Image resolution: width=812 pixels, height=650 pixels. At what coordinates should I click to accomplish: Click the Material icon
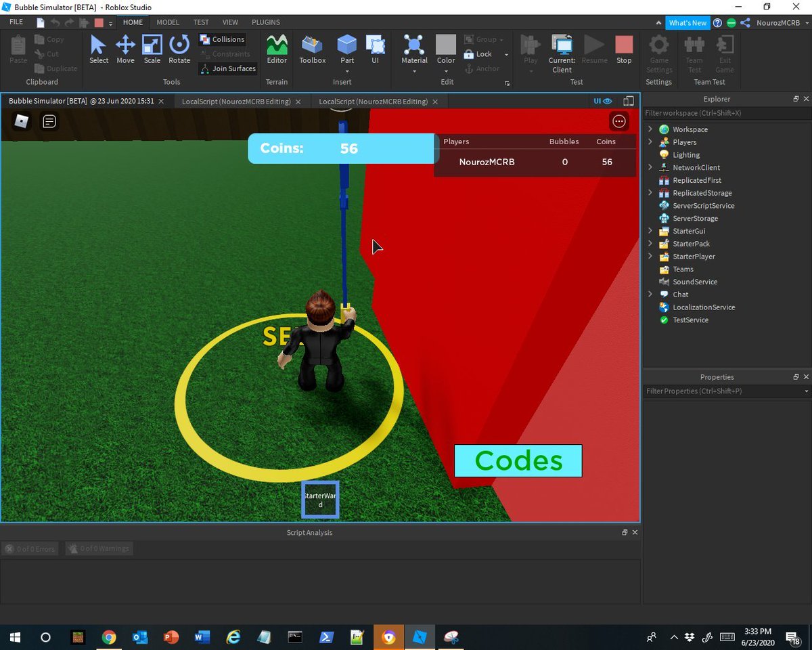point(414,45)
